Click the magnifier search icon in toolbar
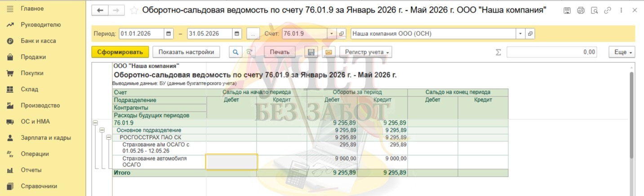Screen dimensions: 644x196 click(235, 52)
